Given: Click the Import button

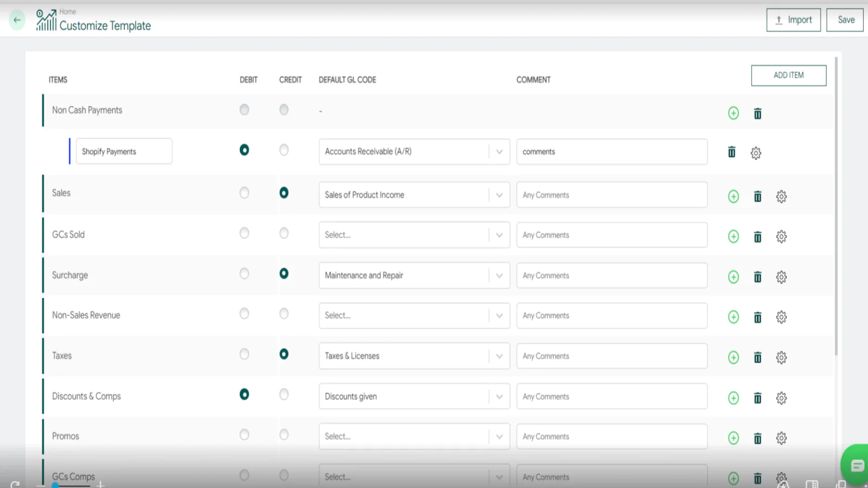Looking at the screenshot, I should coord(793,20).
